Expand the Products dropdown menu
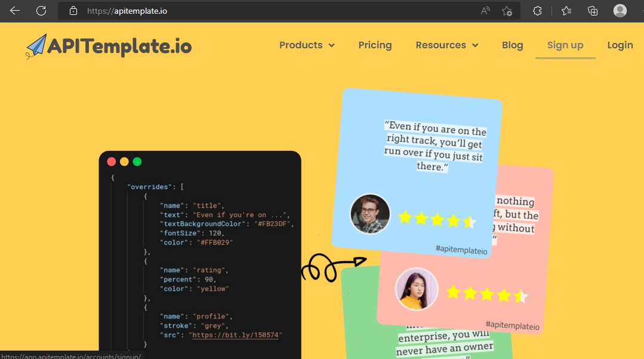This screenshot has width=644, height=359. tap(306, 45)
